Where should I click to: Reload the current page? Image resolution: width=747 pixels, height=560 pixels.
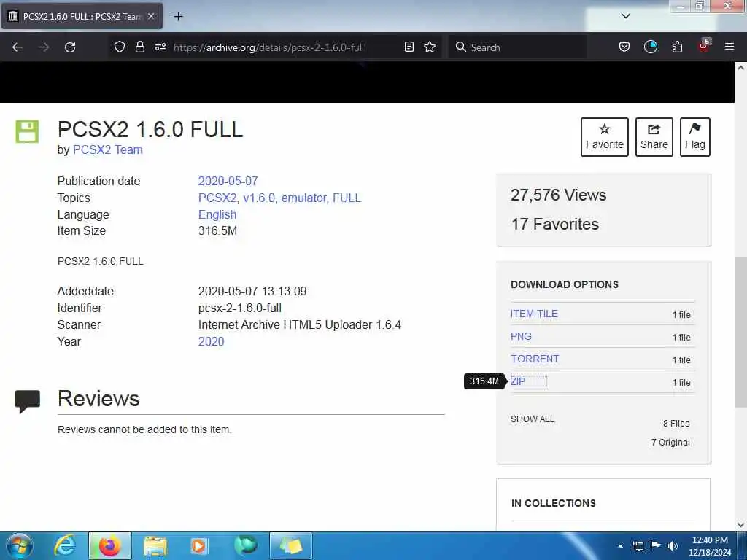coord(70,47)
